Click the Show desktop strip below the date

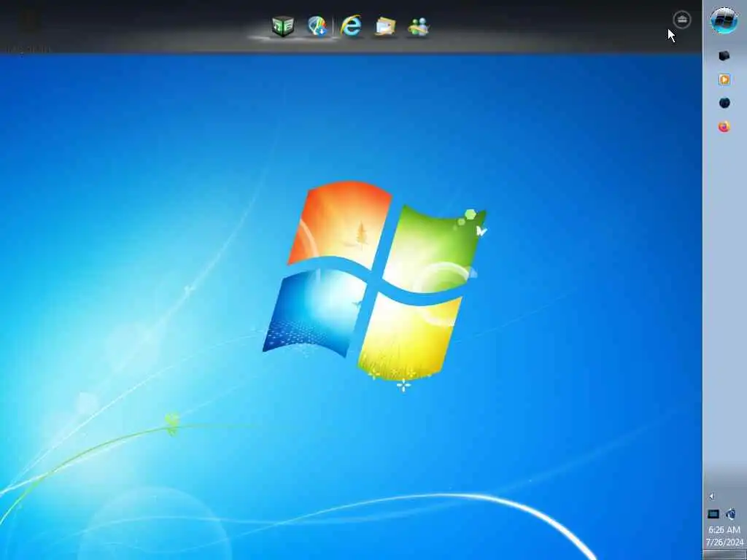724,555
